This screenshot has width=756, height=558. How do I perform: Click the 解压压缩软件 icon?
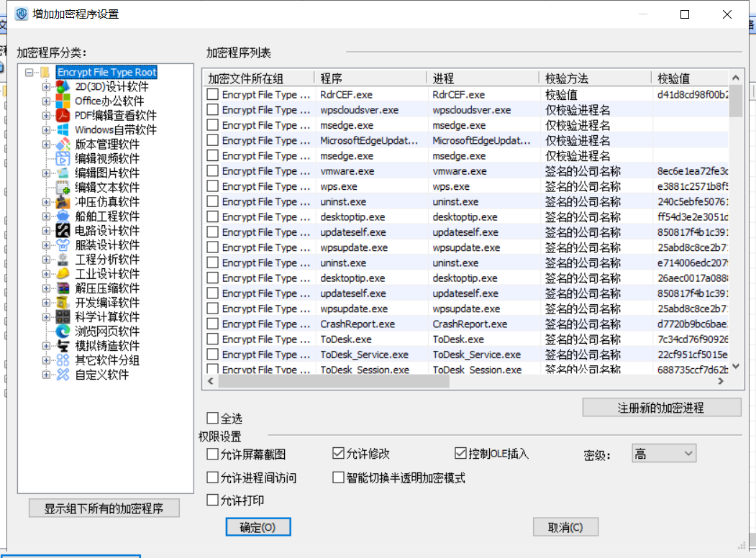click(63, 288)
